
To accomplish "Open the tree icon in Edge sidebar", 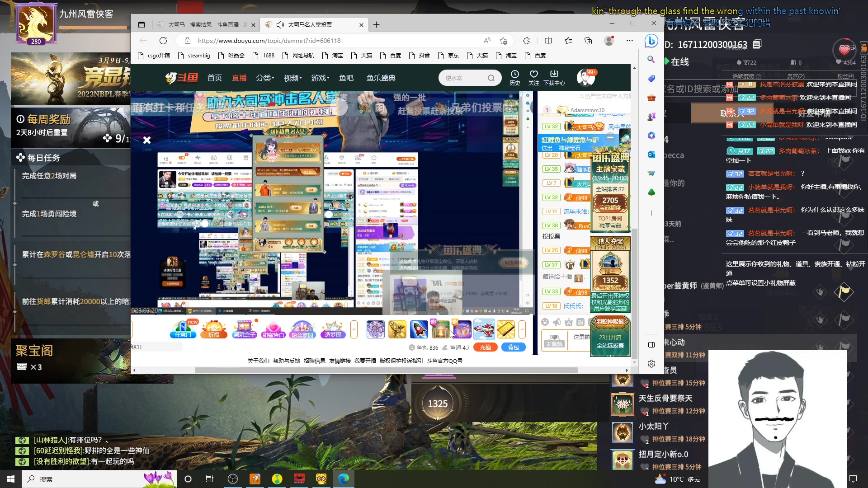I will pos(651,192).
